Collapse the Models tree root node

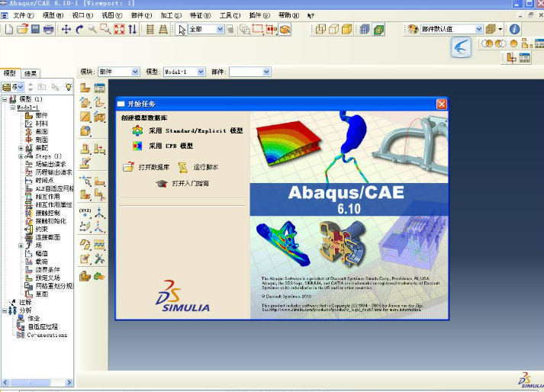[x=5, y=99]
